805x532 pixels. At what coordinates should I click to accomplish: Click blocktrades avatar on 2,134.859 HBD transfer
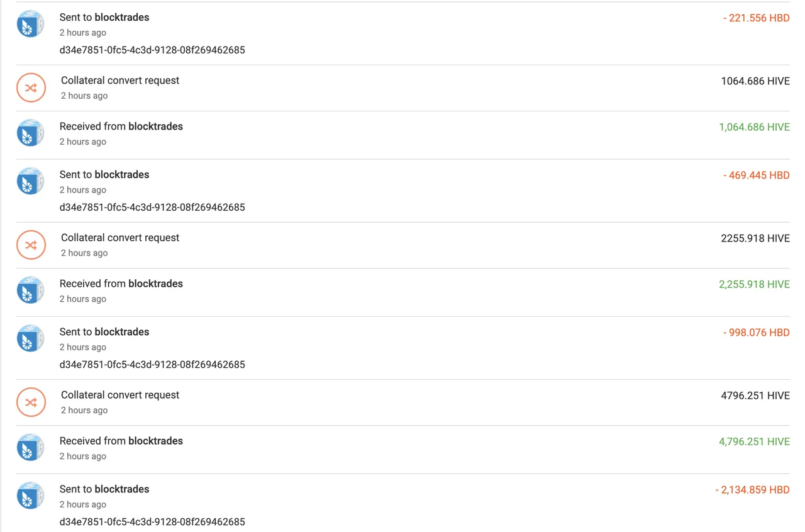[x=30, y=496]
